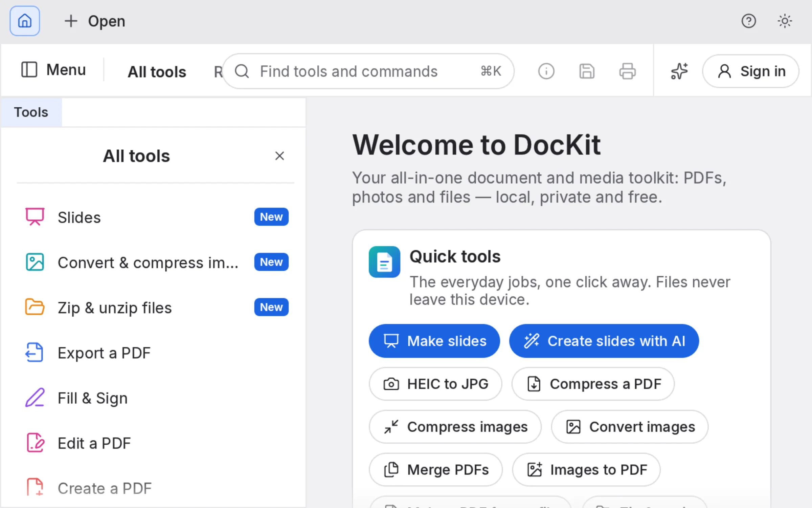This screenshot has height=508, width=812.
Task: Select Create a PDF tool
Action: [156, 488]
